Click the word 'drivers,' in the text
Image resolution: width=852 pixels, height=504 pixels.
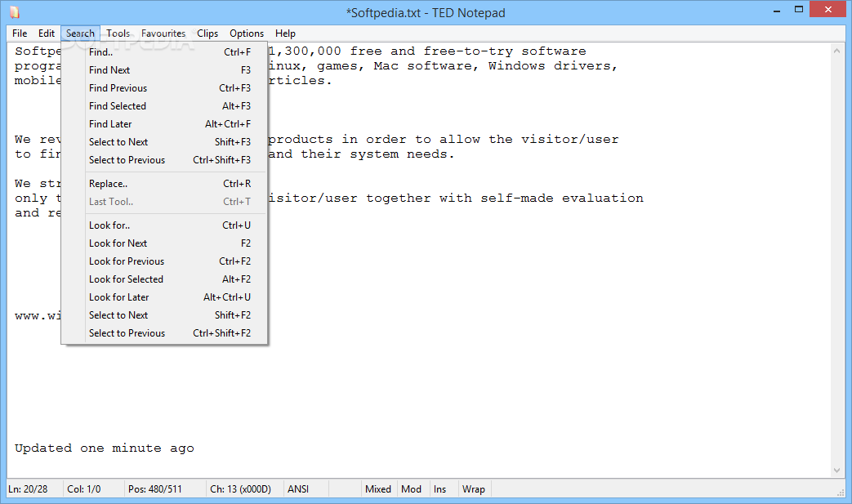586,66
